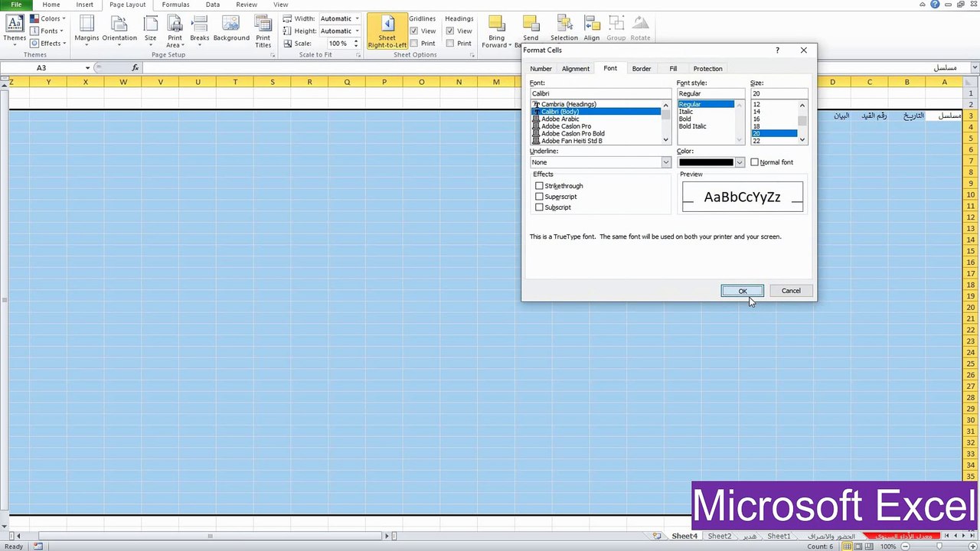Adjust the Scale percent spinner

coord(356,44)
